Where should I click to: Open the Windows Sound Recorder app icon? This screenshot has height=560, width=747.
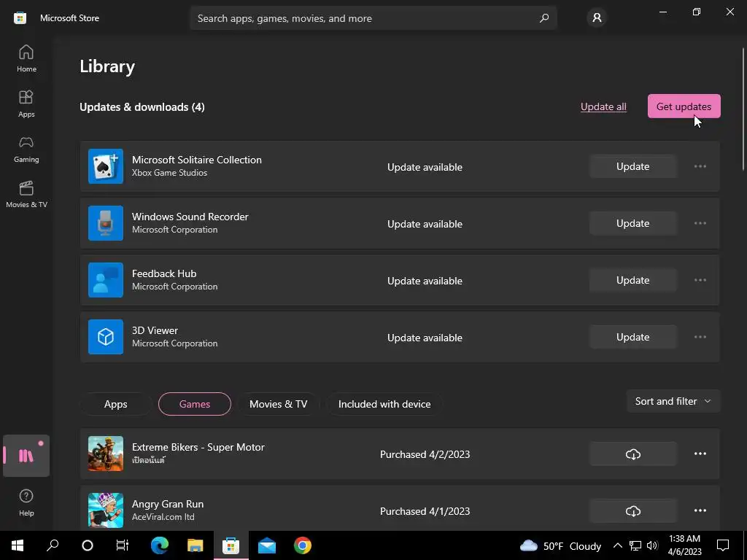106,223
